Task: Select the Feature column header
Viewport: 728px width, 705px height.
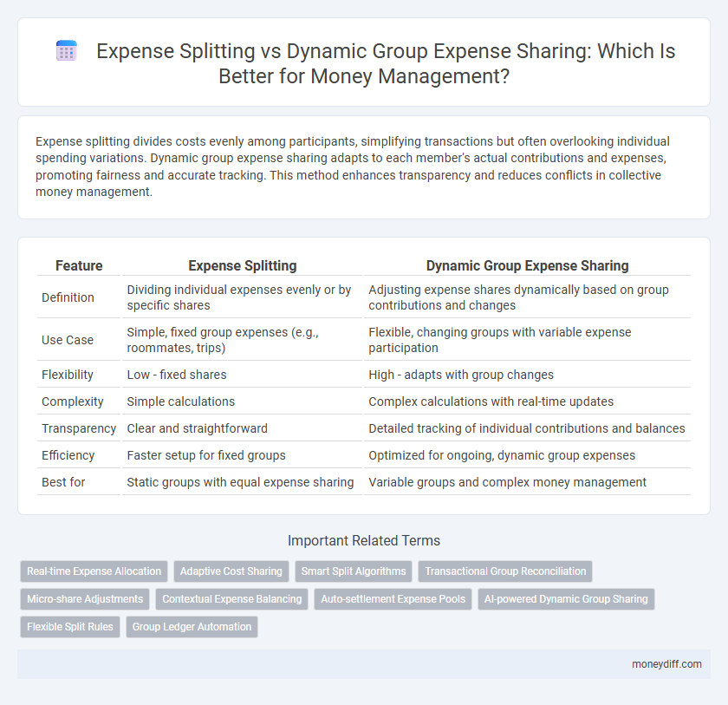Action: 79,265
